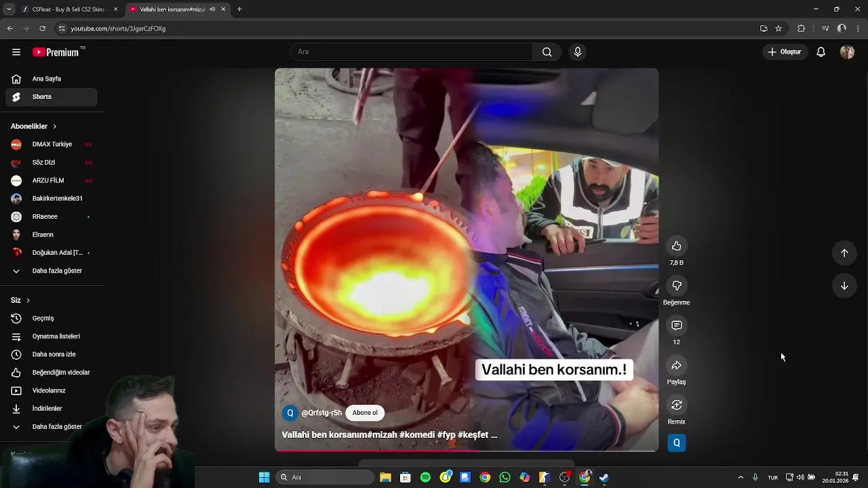Viewport: 868px width, 488px height.
Task: Open WhatsApp from the taskbar
Action: [x=505, y=477]
